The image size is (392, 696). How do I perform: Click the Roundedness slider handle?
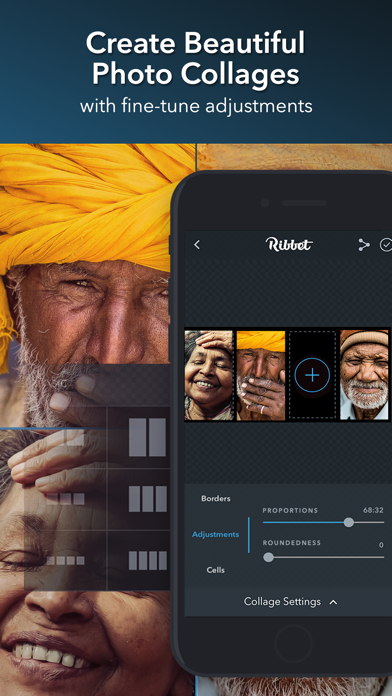(269, 557)
